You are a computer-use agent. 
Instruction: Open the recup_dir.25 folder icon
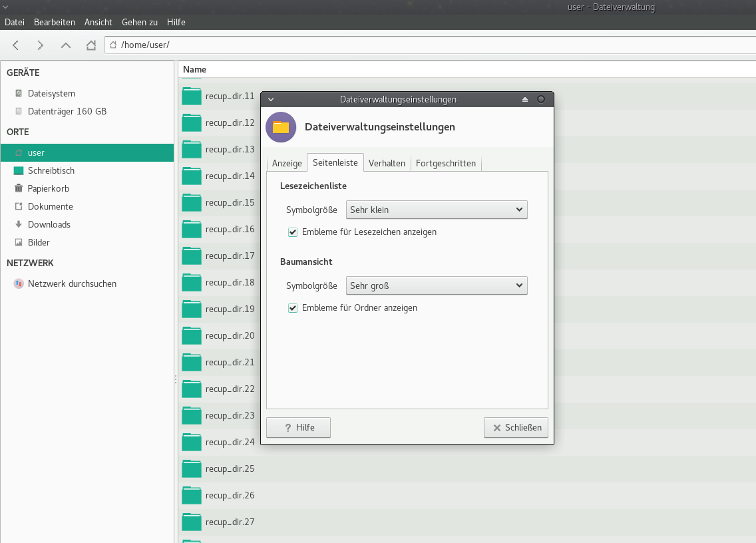pyautogui.click(x=192, y=468)
